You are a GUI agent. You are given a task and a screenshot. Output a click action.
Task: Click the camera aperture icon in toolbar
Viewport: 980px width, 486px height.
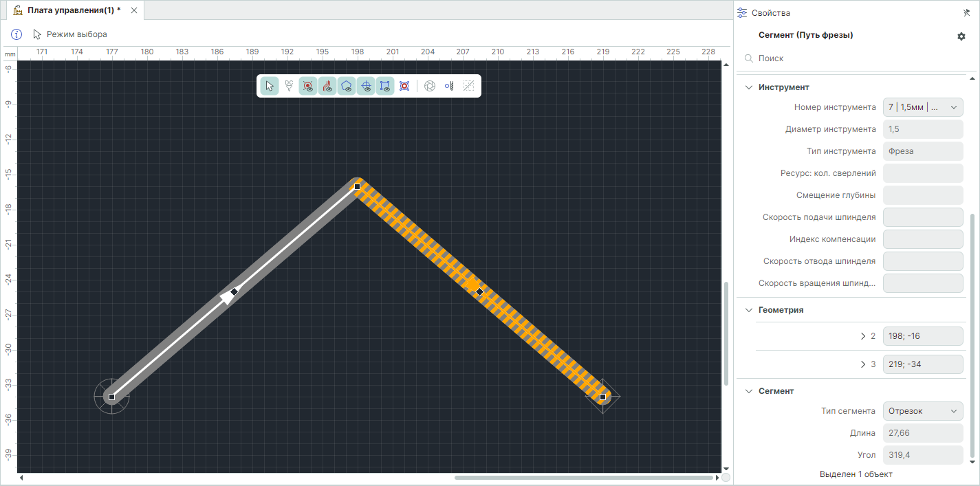coord(430,86)
